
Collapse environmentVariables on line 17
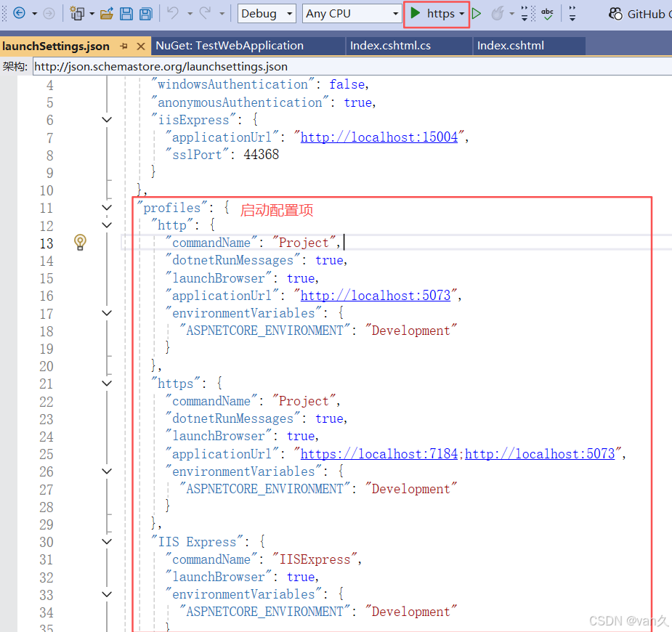107,313
